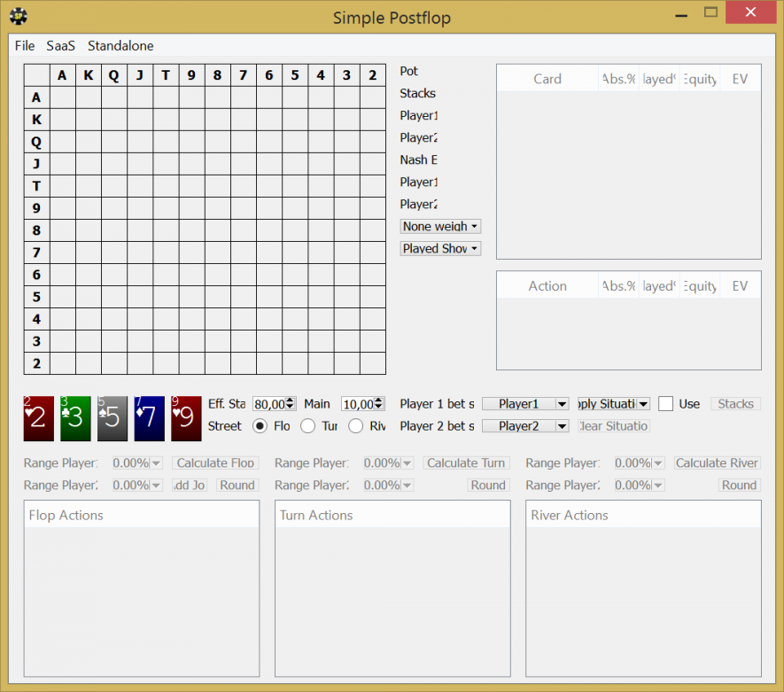
Task: Click the 5 of spades board card
Action: [113, 418]
